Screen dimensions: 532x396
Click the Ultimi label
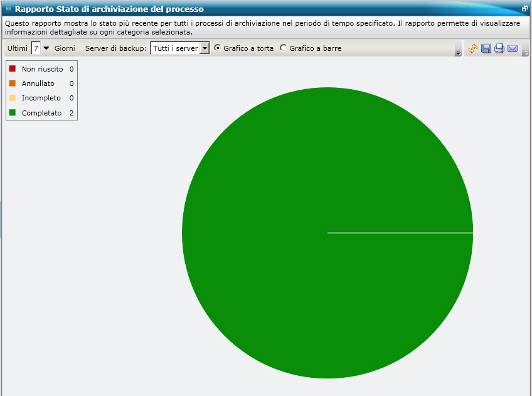coord(18,48)
